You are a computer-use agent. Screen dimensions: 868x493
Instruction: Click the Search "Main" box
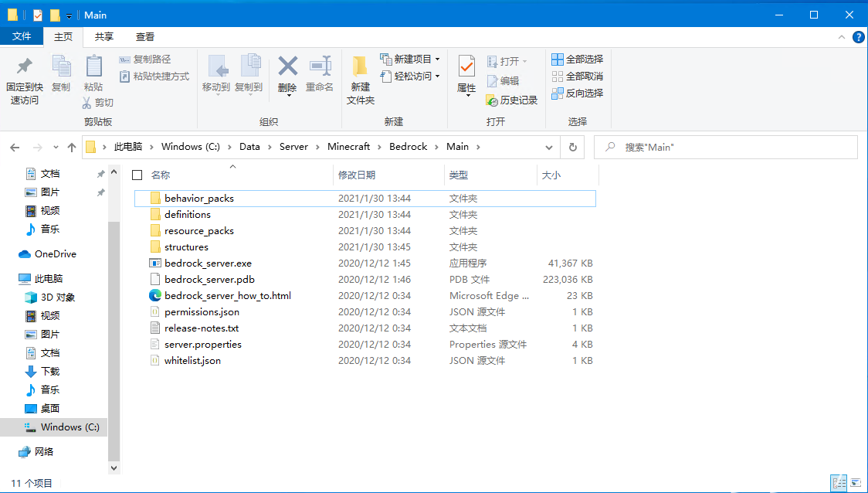click(726, 148)
